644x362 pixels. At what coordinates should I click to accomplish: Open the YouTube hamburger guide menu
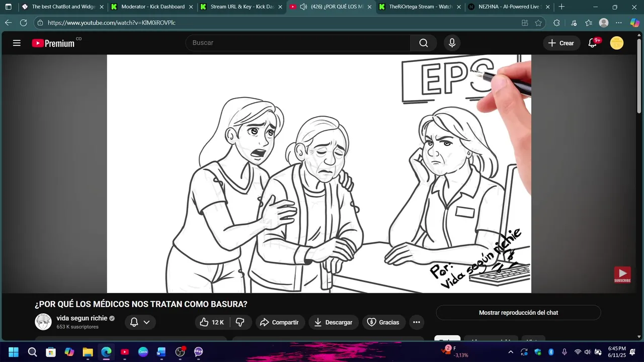17,43
